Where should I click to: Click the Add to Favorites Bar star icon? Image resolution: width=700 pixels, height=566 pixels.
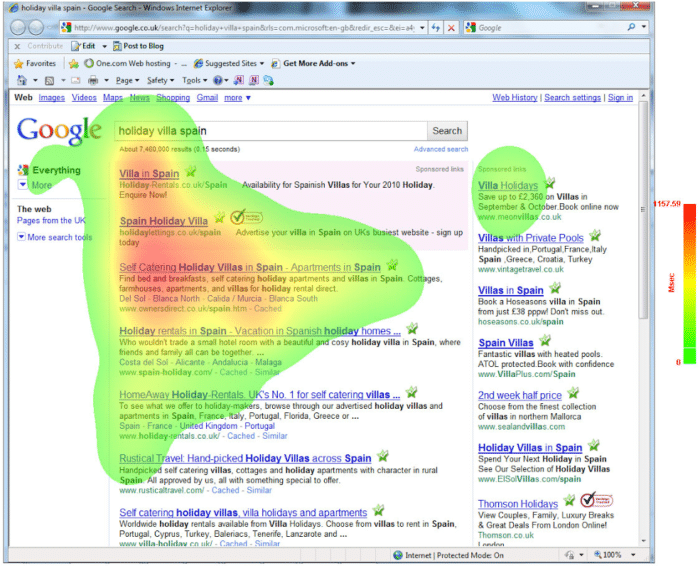pyautogui.click(x=74, y=63)
